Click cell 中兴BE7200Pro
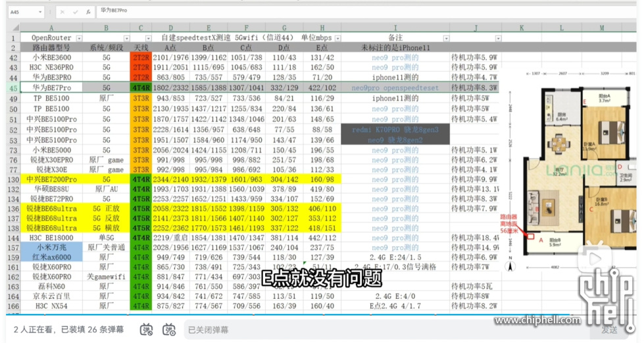 52,180
